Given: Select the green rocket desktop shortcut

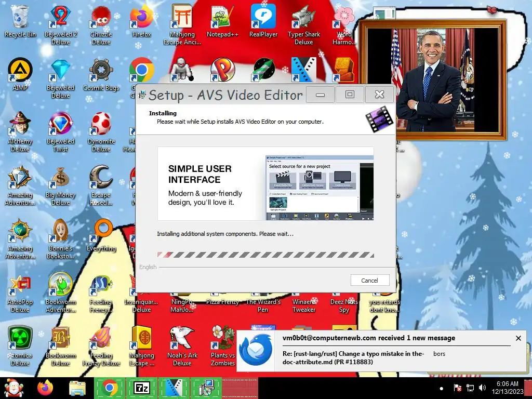Looking at the screenshot, I should (263, 70).
